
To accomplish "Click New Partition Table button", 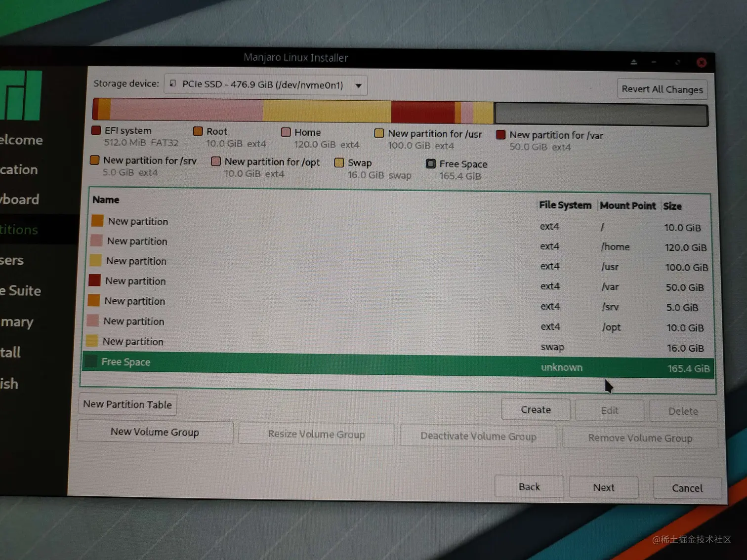I will pyautogui.click(x=127, y=404).
